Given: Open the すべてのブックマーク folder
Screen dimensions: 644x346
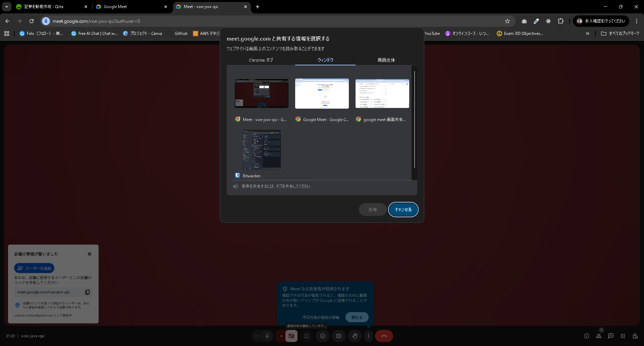Looking at the screenshot, I should (620, 34).
